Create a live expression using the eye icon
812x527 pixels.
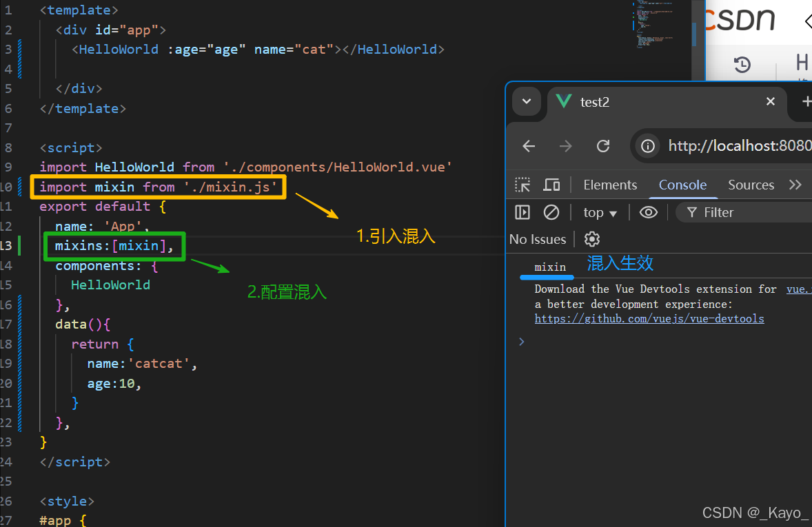tap(648, 212)
